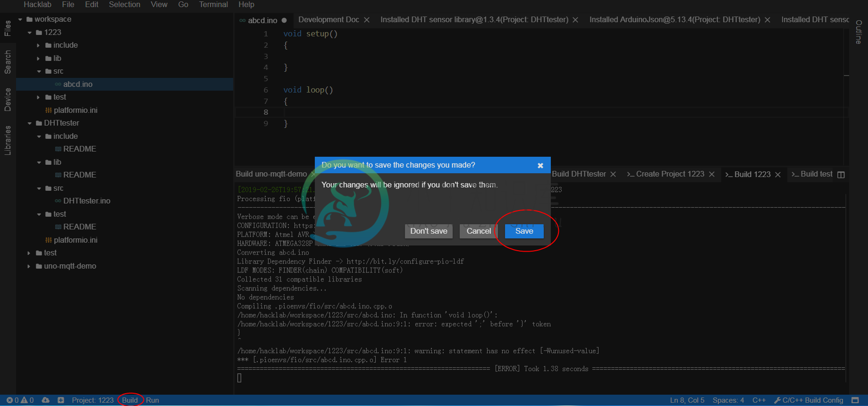
Task: Switch to the abcd.ino editor tab
Action: click(x=262, y=20)
